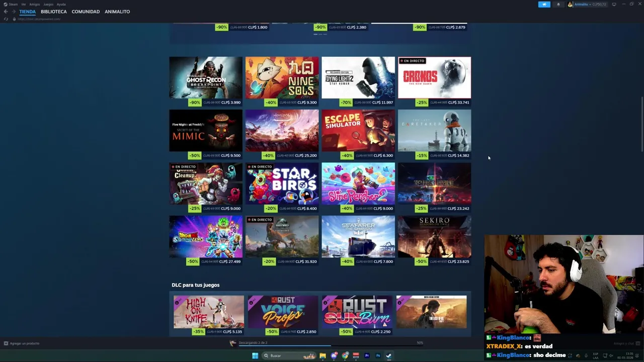This screenshot has width=644, height=362.
Task: Open Premiere Pro from the taskbar
Action: tap(367, 356)
